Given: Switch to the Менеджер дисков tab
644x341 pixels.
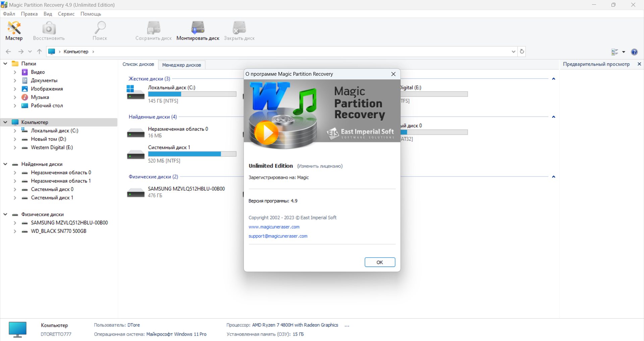Looking at the screenshot, I should point(181,65).
